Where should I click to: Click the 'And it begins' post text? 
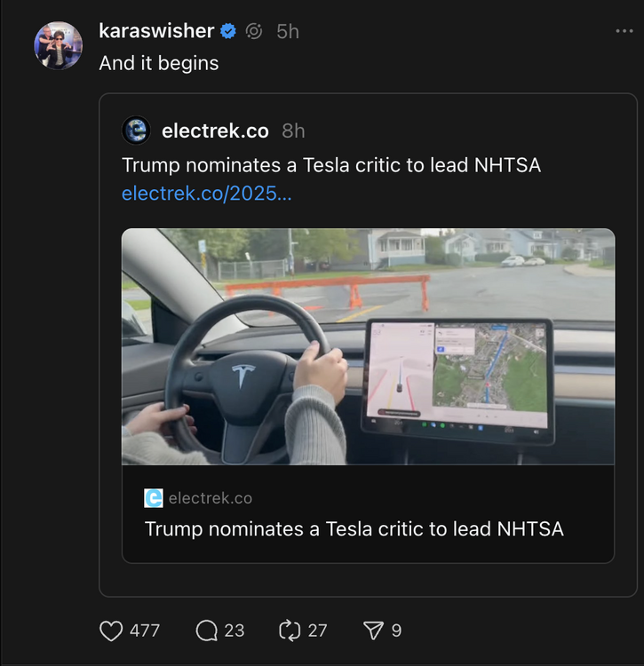(159, 63)
